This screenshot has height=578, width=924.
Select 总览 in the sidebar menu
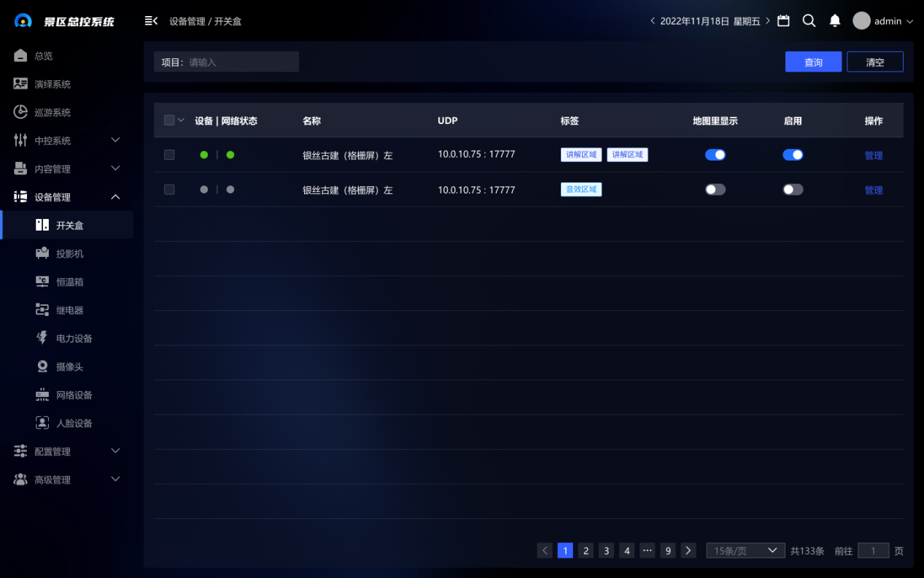tap(44, 56)
